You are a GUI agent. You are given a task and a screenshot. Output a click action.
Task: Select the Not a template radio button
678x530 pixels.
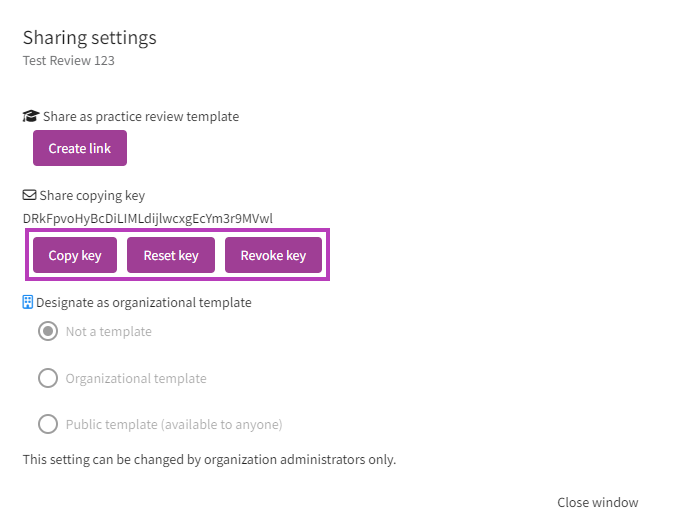(x=48, y=331)
